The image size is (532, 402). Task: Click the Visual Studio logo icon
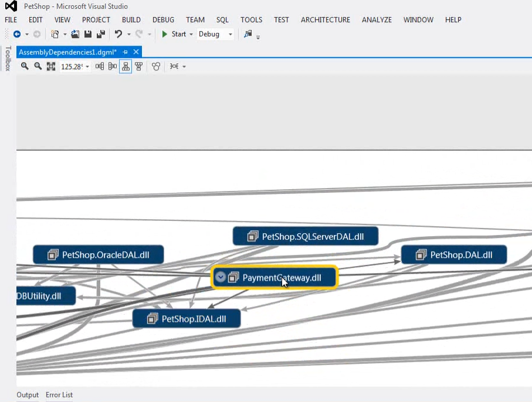pos(11,6)
